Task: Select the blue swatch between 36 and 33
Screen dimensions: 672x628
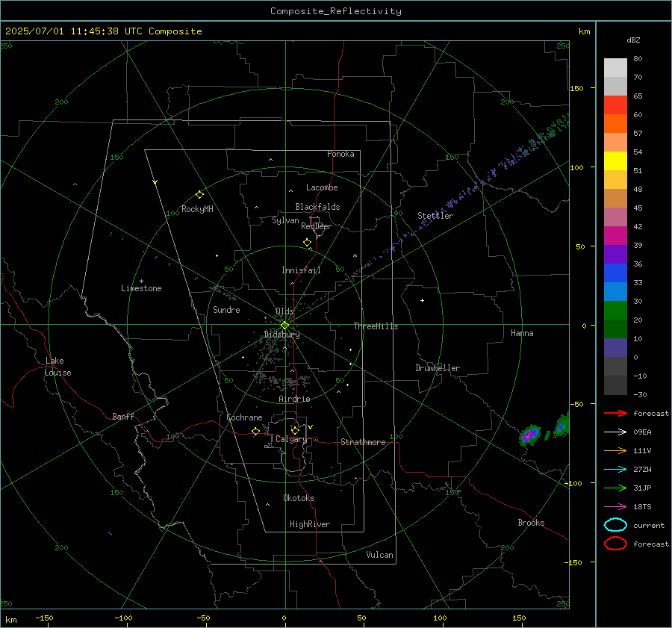Action: point(615,273)
